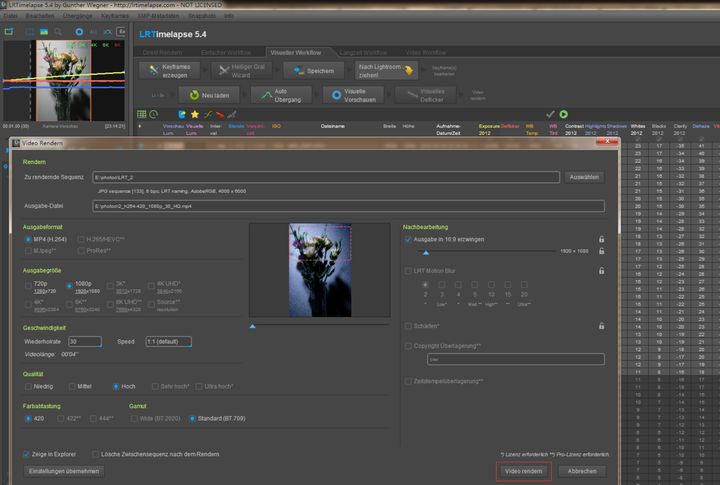Switch to the Einfacher Workflow tab
The height and width of the screenshot is (485, 720).
click(226, 52)
